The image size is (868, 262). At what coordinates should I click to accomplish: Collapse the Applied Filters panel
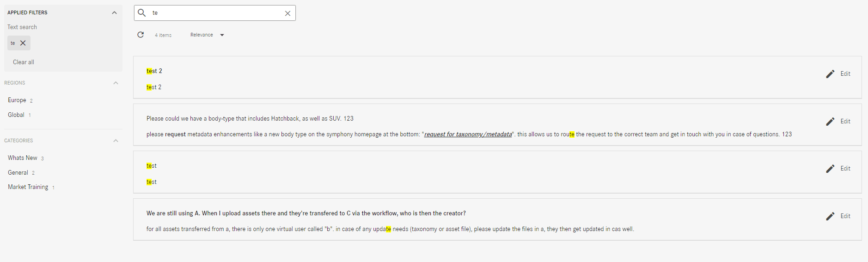[114, 12]
